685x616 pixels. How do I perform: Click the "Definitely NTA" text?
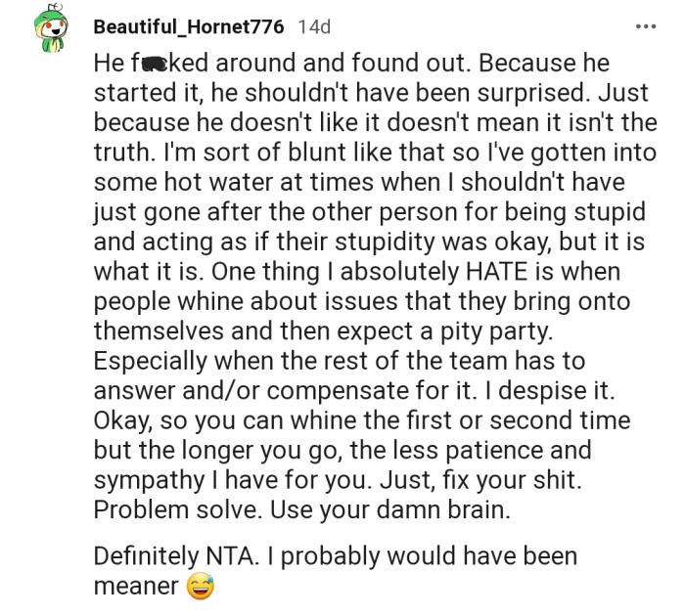pos(170,556)
